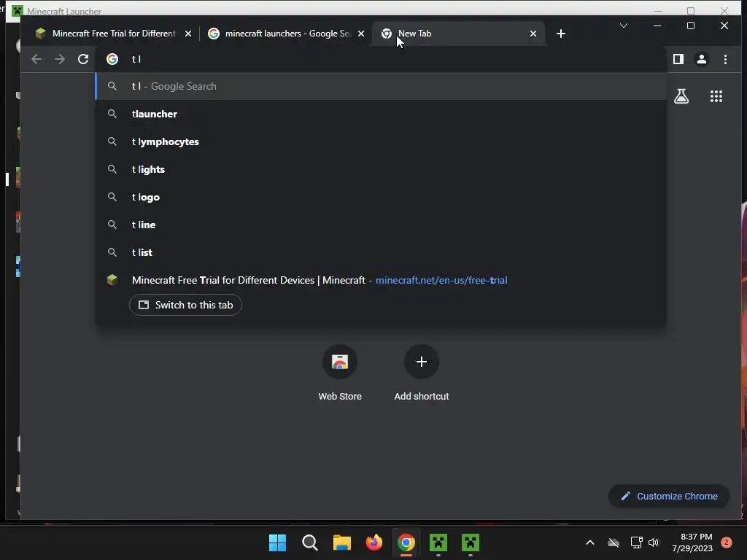Click the second Minecraft creeper taskbar icon
The height and width of the screenshot is (560, 747).
(471, 542)
